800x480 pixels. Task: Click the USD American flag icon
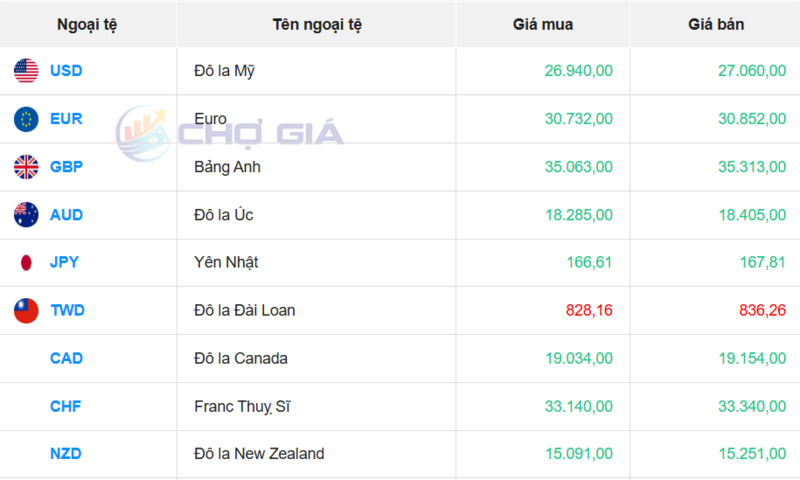click(26, 71)
